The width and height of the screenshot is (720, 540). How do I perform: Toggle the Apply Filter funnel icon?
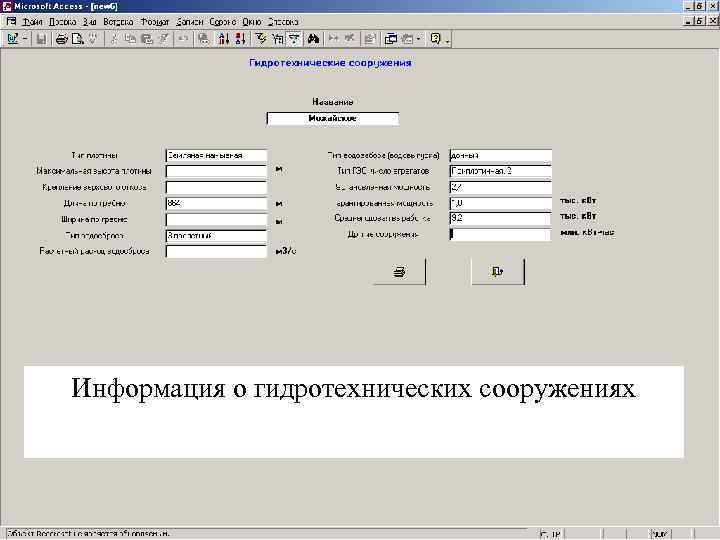[294, 39]
